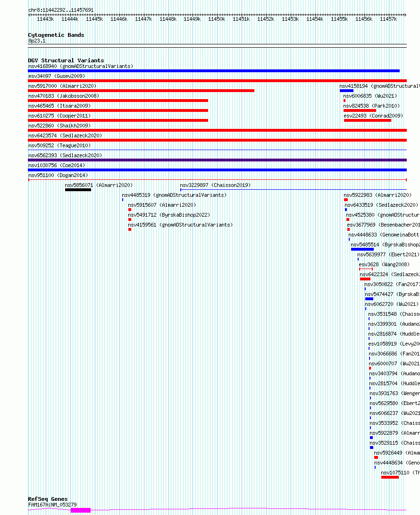Open nsv3529115 variant label
Image resolution: width=420 pixels, height=515 pixels.
[395, 443]
